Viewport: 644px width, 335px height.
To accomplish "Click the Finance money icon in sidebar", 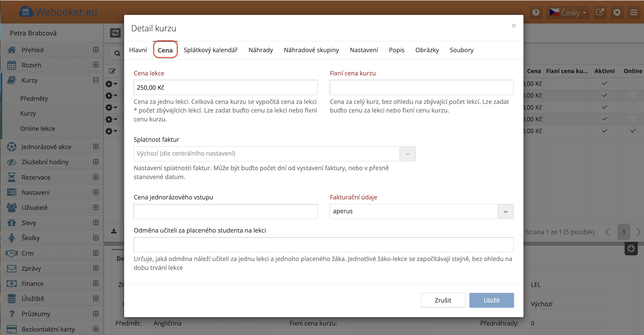I will coord(12,283).
